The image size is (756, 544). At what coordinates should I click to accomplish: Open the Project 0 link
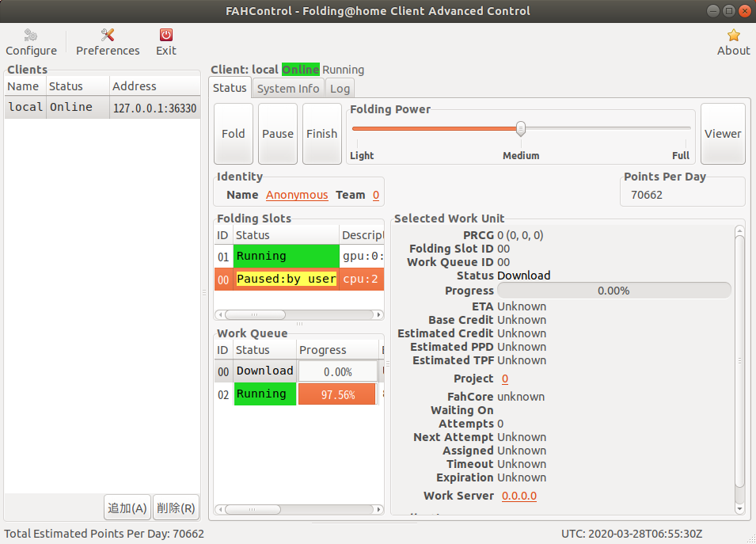click(x=505, y=379)
